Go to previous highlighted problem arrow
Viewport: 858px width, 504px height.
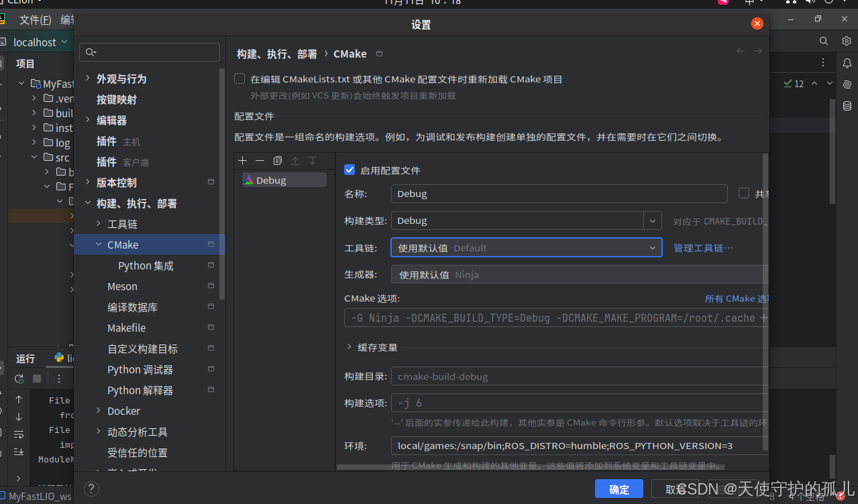point(814,84)
